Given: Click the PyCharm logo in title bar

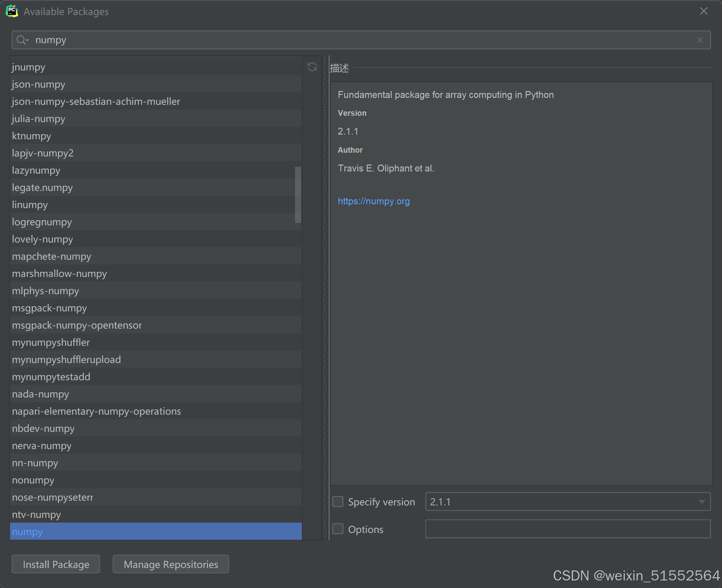Looking at the screenshot, I should tap(12, 11).
